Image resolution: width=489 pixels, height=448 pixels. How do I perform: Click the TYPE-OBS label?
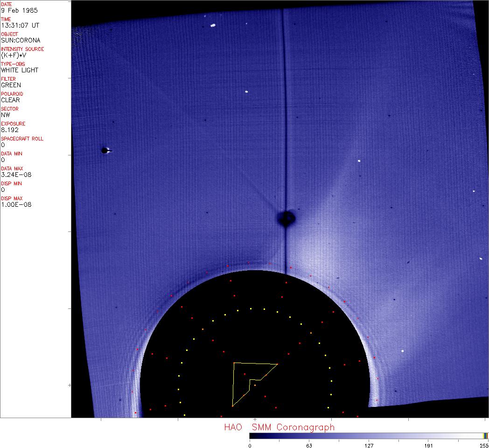13,64
